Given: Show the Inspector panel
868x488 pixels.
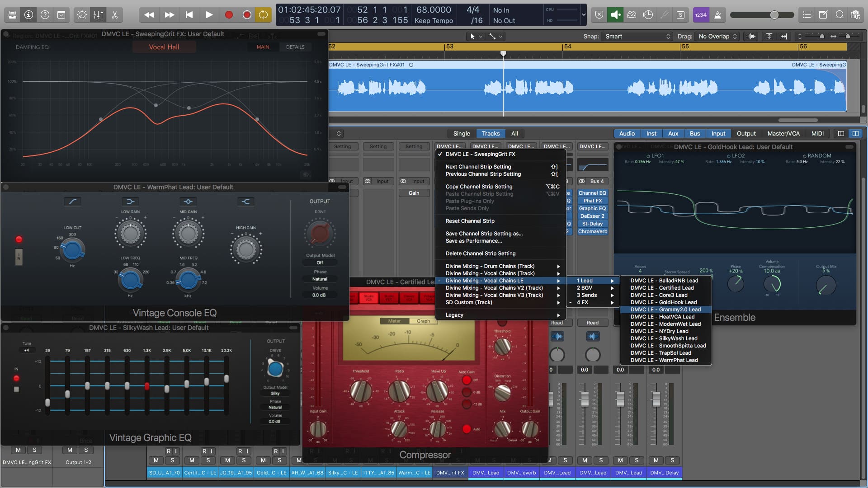Looking at the screenshot, I should [x=28, y=15].
